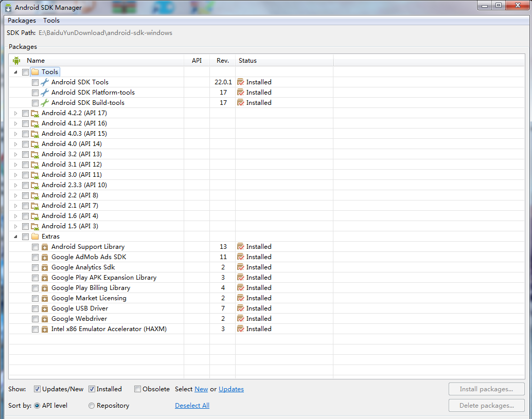Click the Intel x86 Emulator Accelerator package icon
This screenshot has height=419, width=532.
[45, 329]
